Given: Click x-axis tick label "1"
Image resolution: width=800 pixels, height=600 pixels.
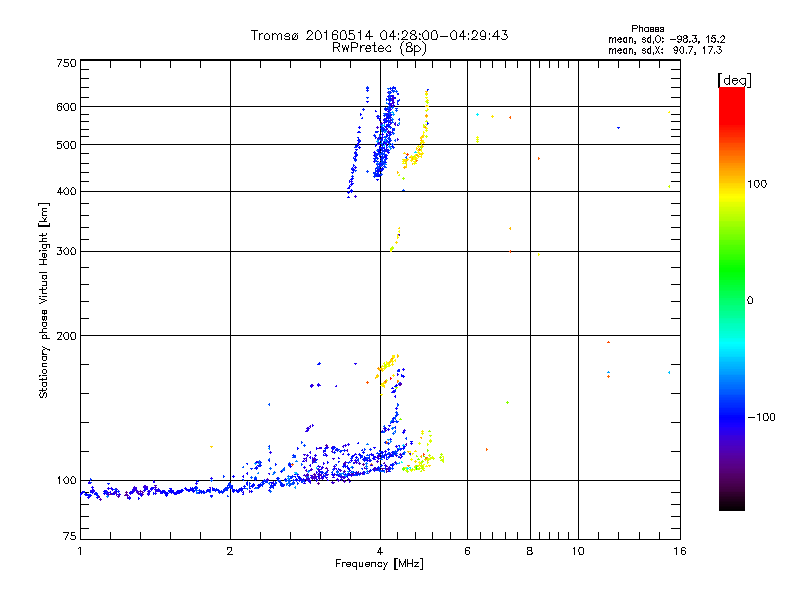Looking at the screenshot, I should click(80, 551).
